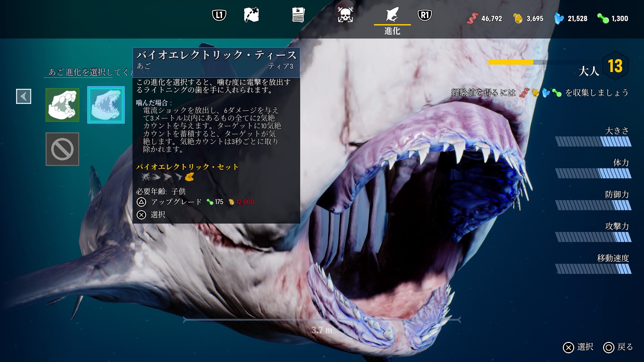644x362 pixels.
Task: Click the バイオエレクトリック・セット set label
Action: 187,167
